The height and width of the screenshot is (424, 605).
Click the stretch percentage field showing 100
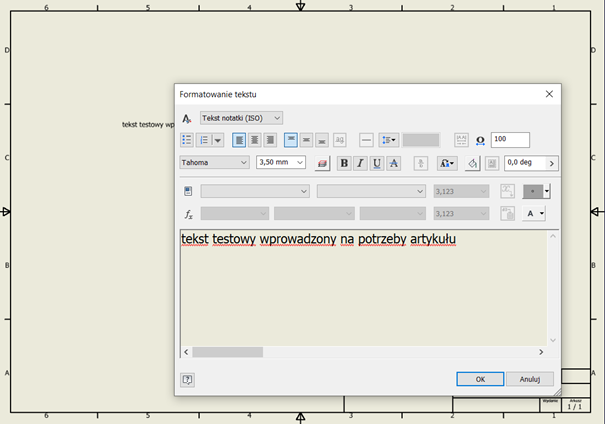(510, 140)
